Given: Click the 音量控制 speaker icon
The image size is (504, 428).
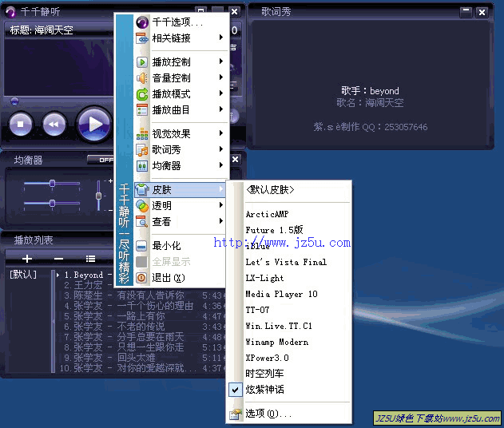Looking at the screenshot, I should 141,78.
